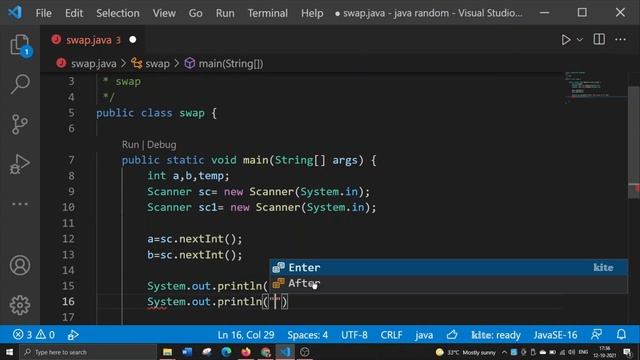This screenshot has width=640, height=360.
Task: Open the View menu
Action: coord(164,13)
